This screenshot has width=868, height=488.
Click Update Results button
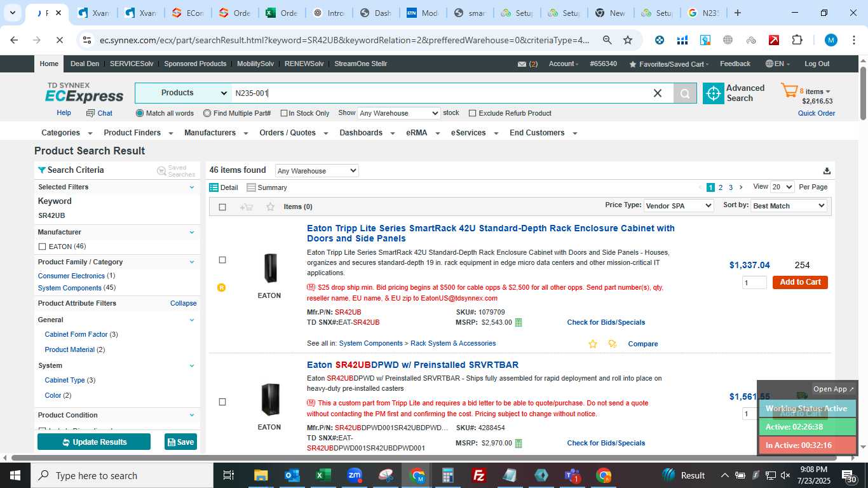click(94, 442)
